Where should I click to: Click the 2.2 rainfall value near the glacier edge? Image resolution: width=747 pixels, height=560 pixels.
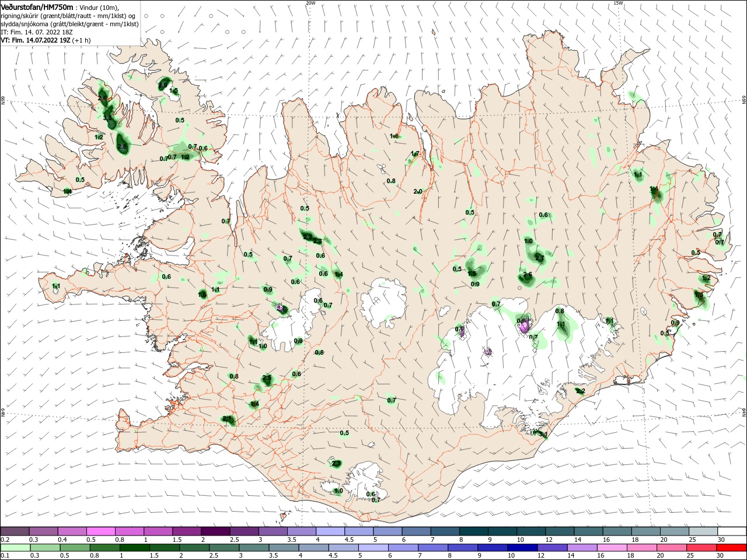click(581, 391)
